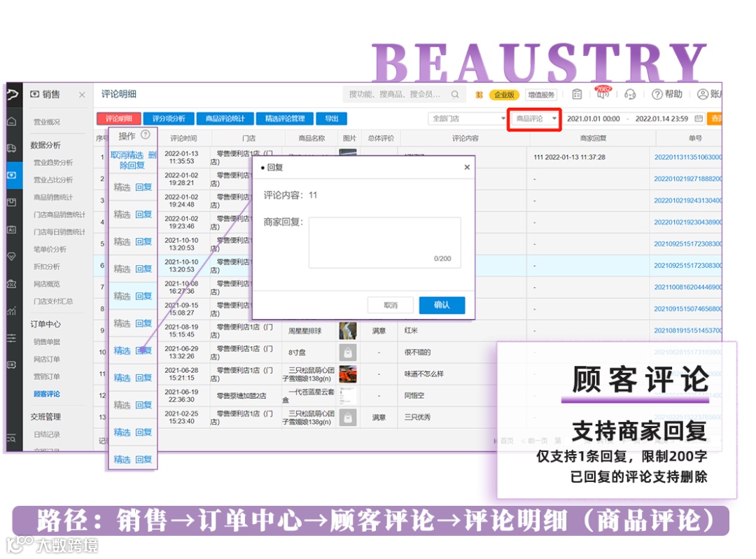Screen dimensions: 756x559
Task: Close the 销售 side panel with the X
Action: pyautogui.click(x=82, y=95)
